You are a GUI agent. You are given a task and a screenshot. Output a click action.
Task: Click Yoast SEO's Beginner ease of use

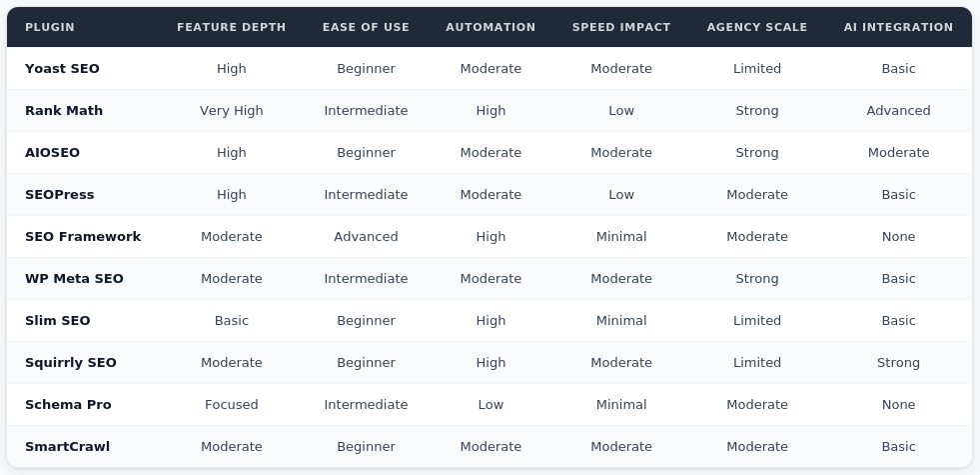click(x=366, y=68)
